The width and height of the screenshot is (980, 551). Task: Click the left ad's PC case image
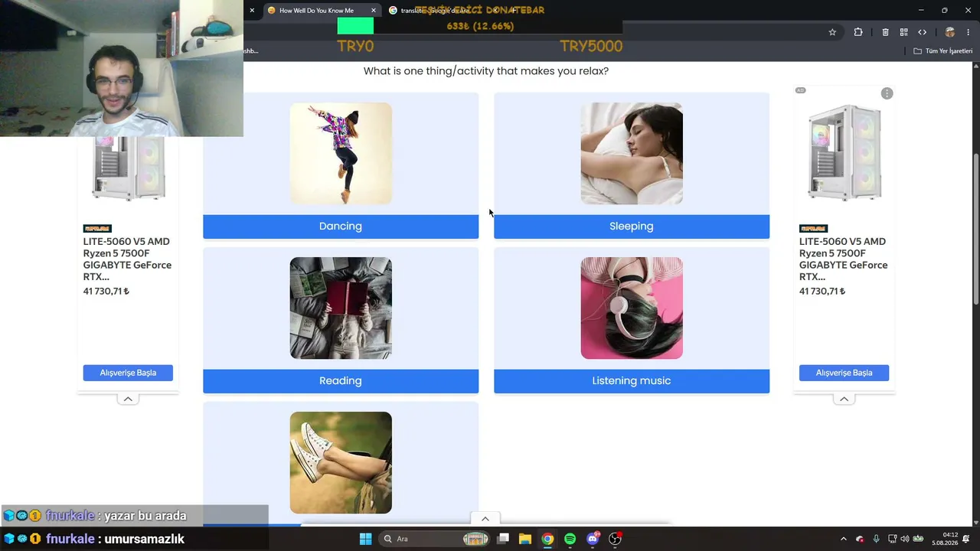pyautogui.click(x=128, y=168)
